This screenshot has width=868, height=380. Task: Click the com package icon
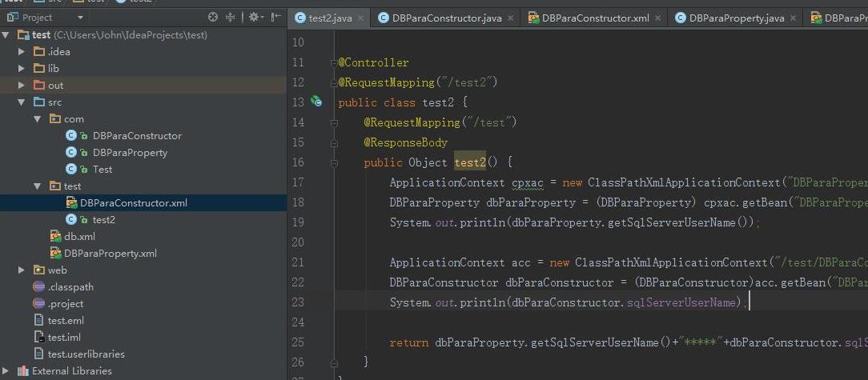click(54, 119)
